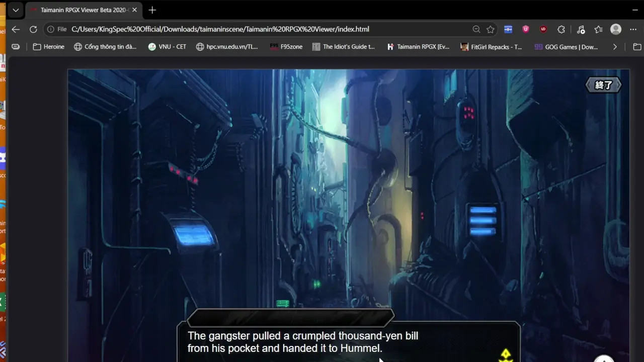Screen dimensions: 644x362
Task: Open the GOG Games bookmark
Action: point(566,47)
